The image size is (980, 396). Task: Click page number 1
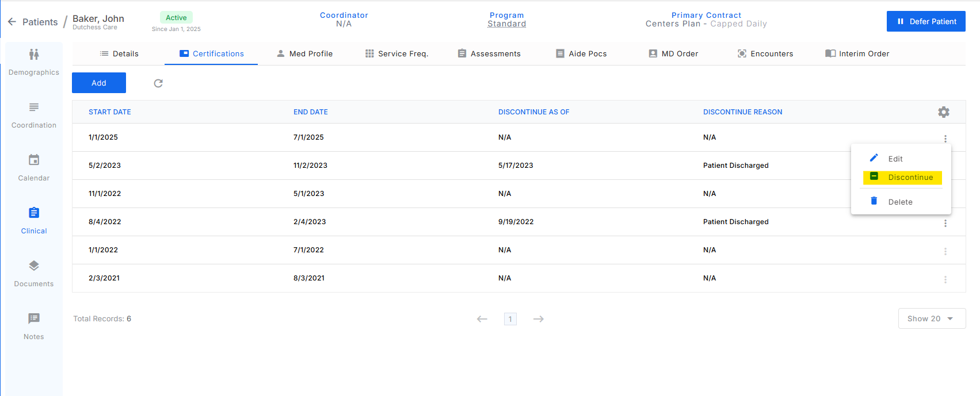(510, 319)
